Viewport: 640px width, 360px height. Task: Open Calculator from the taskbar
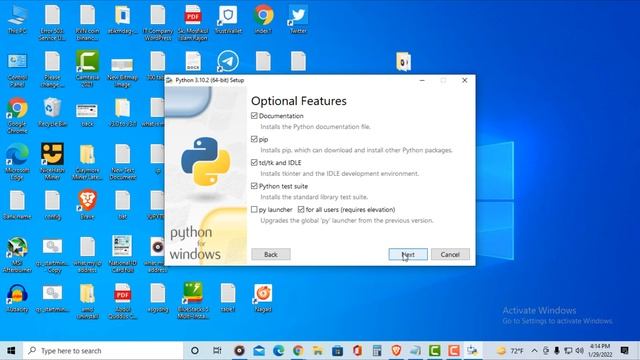click(377, 351)
